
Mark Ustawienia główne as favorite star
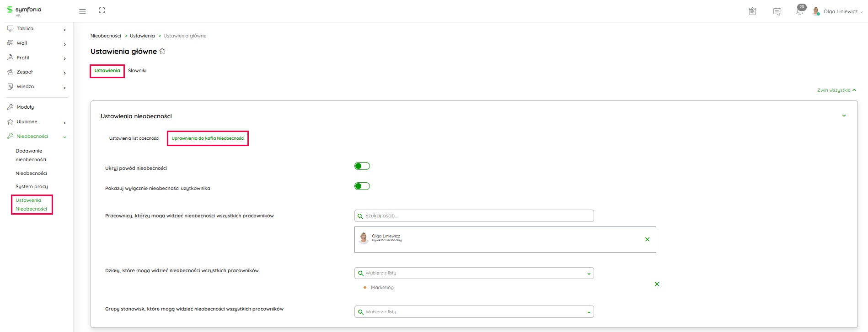point(162,51)
